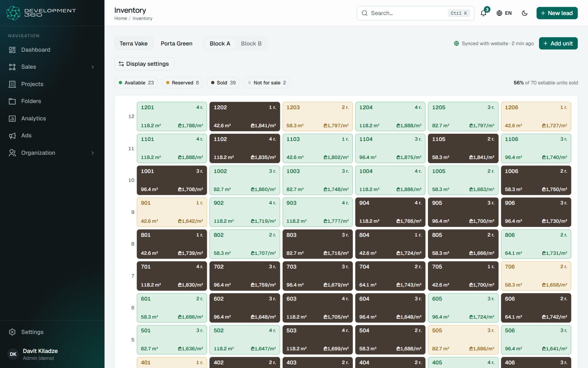The height and width of the screenshot is (368, 588).
Task: Click into the Search field
Action: point(416,13)
